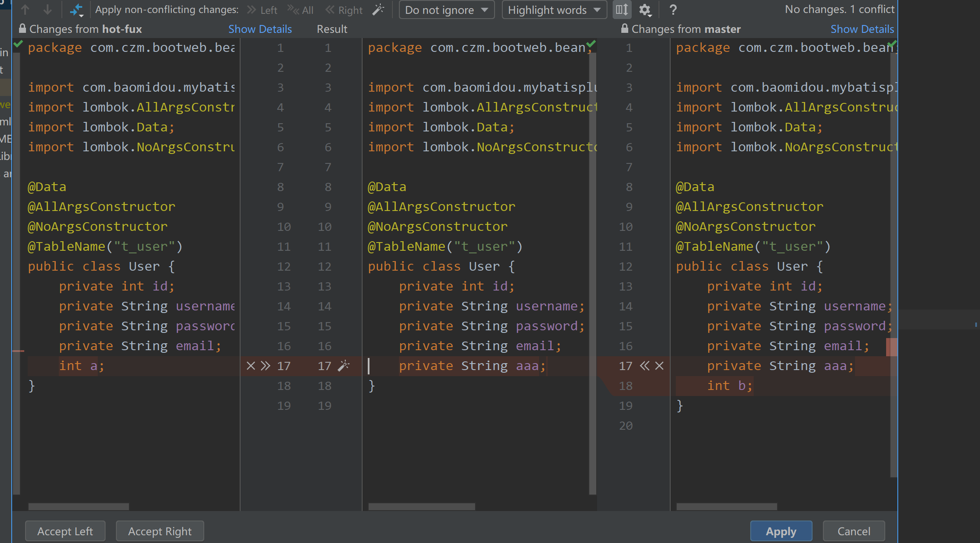Apply All non-conflicting changes
This screenshot has width=980, height=543.
coord(301,10)
